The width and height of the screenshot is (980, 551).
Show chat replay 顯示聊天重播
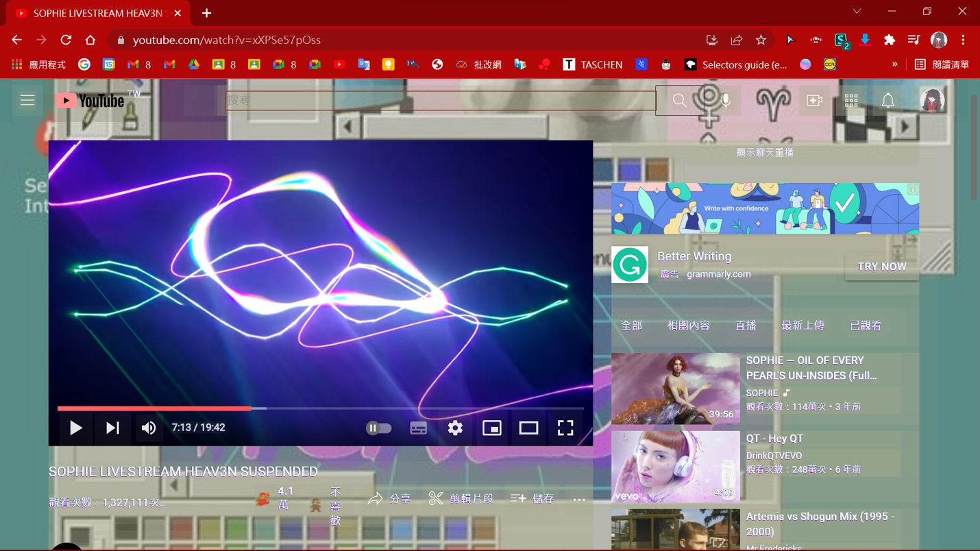765,152
